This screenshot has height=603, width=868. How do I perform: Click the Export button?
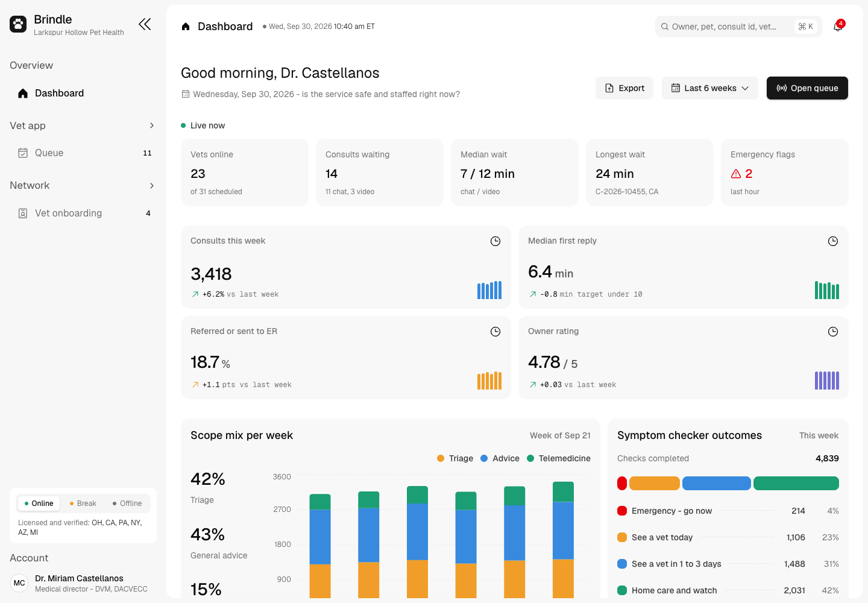(x=624, y=88)
